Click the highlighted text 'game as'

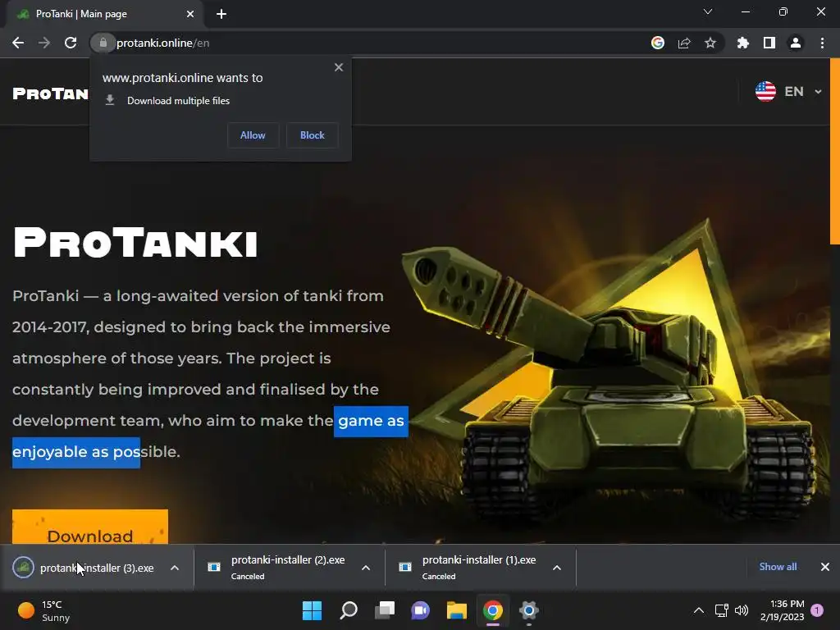pyautogui.click(x=371, y=421)
